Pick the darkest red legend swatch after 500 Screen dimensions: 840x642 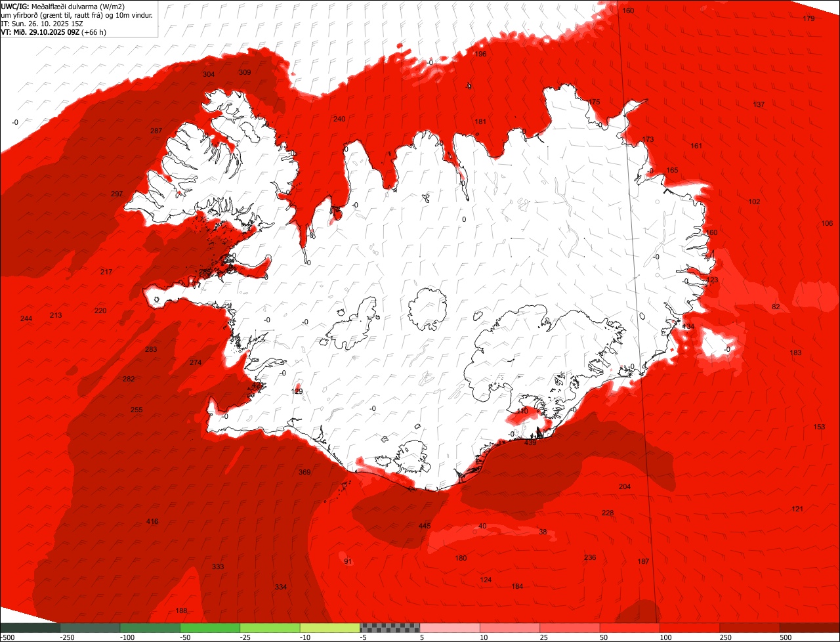pos(810,628)
